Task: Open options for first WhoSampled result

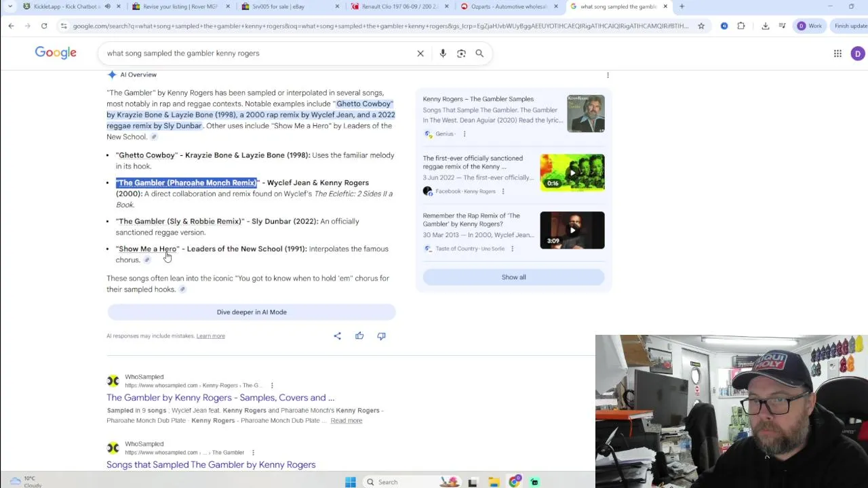Action: point(272,386)
